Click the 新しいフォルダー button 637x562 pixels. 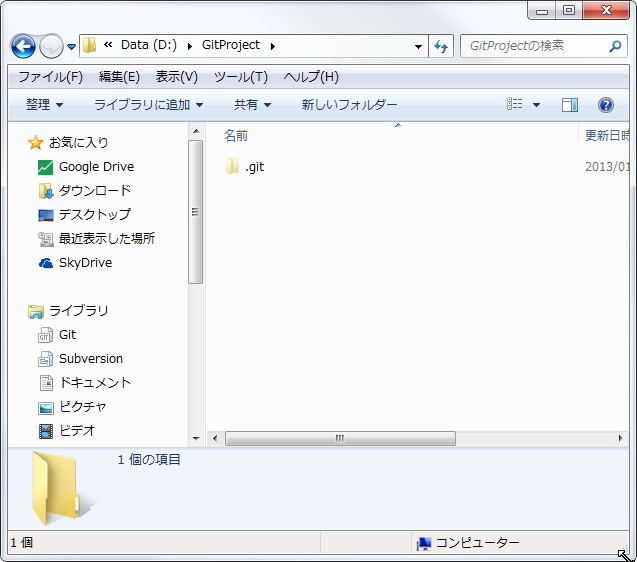[x=349, y=105]
